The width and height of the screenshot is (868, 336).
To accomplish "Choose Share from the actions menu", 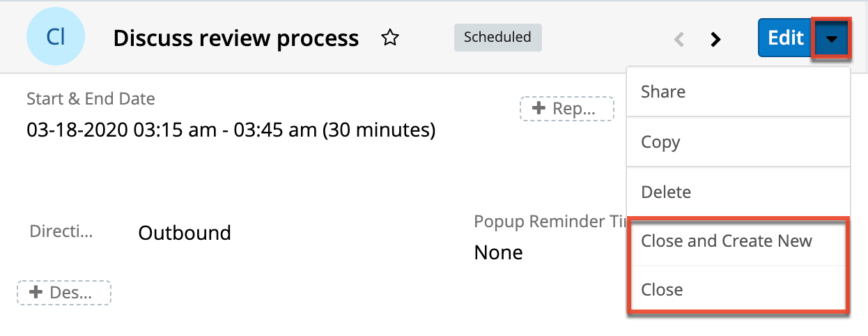I will [738, 92].
